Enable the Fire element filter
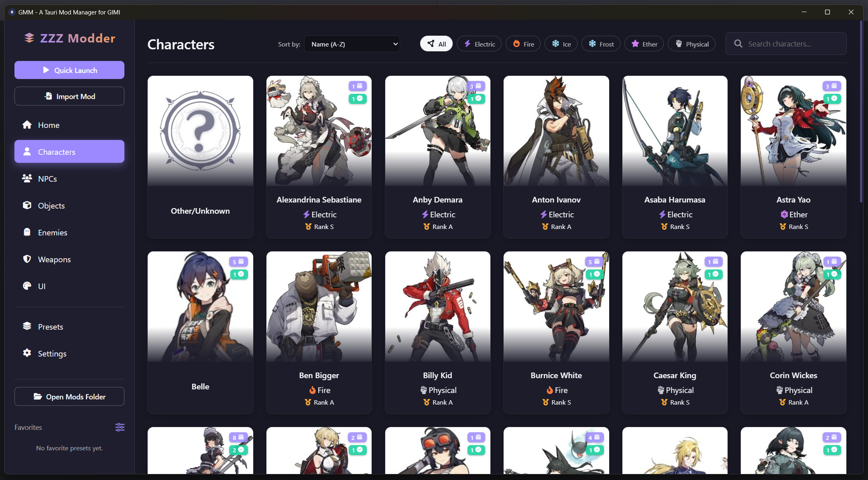 pos(523,43)
